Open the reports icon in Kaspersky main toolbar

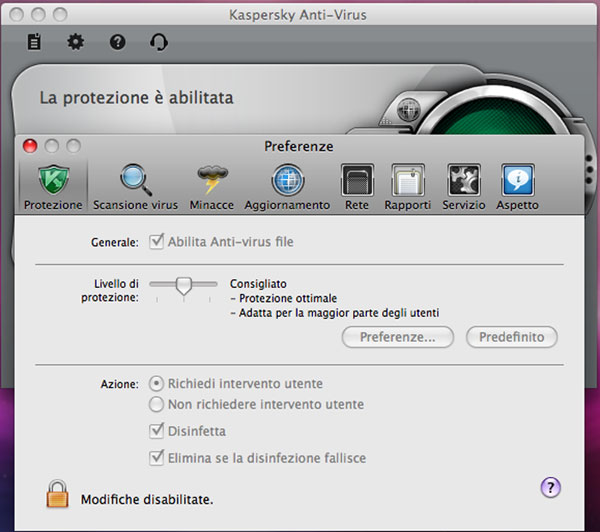point(34,42)
